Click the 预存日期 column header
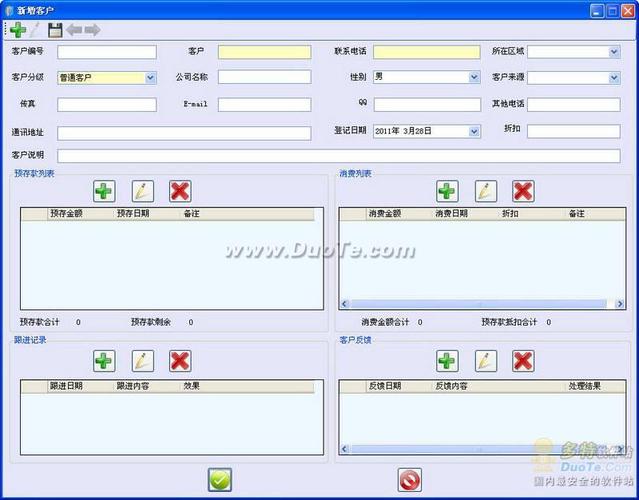Image resolution: width=639 pixels, height=500 pixels. (x=146, y=214)
